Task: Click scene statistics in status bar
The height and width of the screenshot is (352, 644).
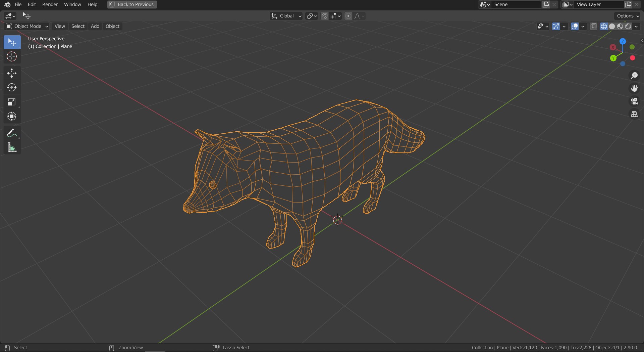Action: coord(554,348)
